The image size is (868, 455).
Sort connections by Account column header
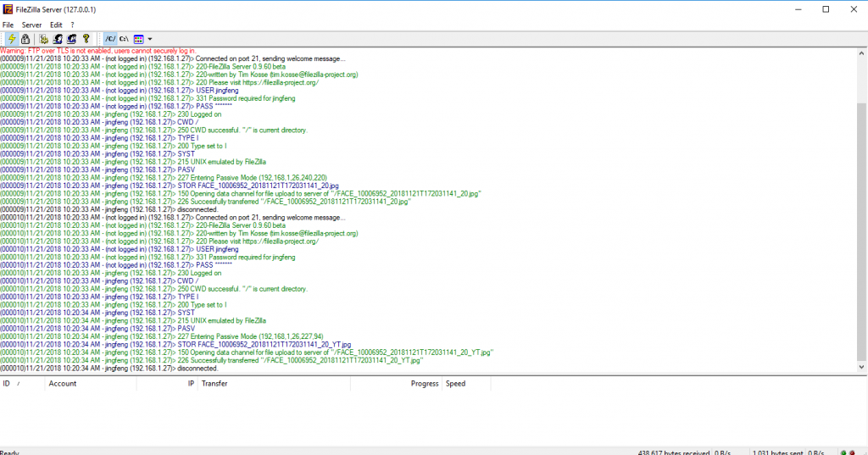pyautogui.click(x=91, y=384)
